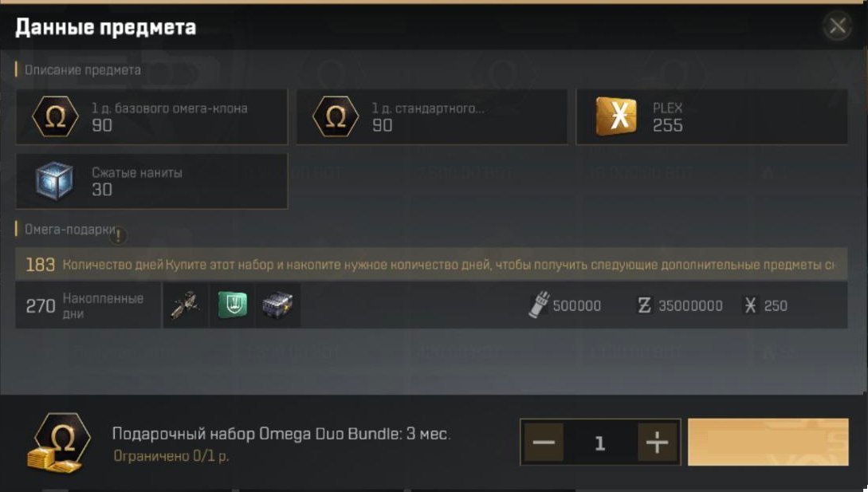Click the small PLEX icon beside 250

point(750,305)
